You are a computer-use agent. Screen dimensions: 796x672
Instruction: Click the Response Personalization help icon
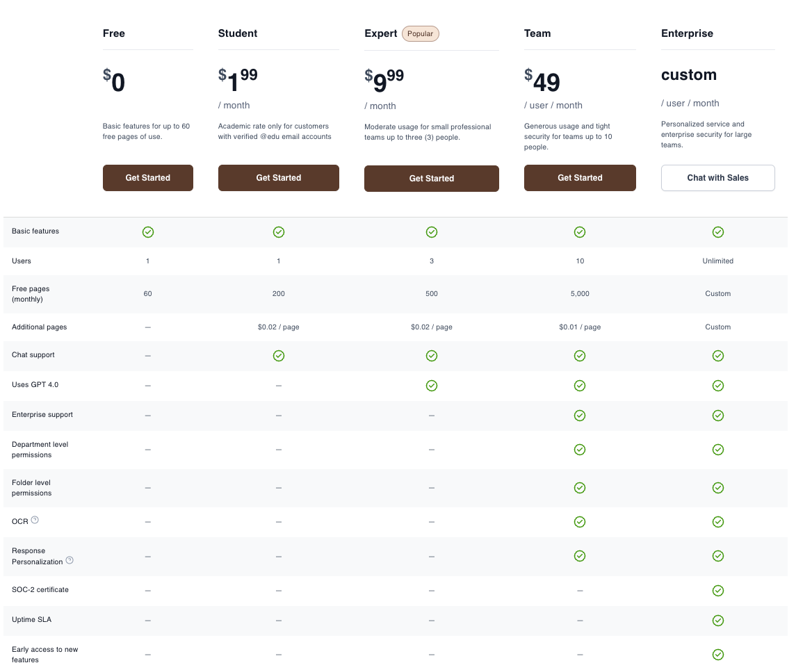(70, 560)
